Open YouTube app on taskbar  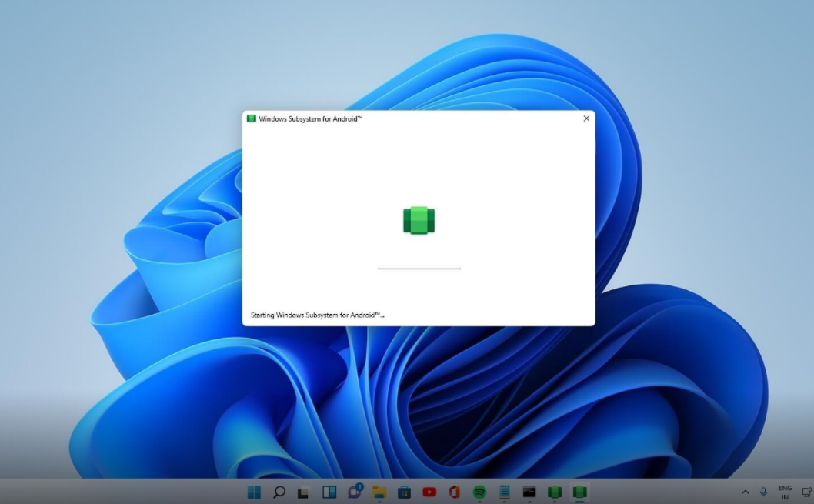coord(429,492)
